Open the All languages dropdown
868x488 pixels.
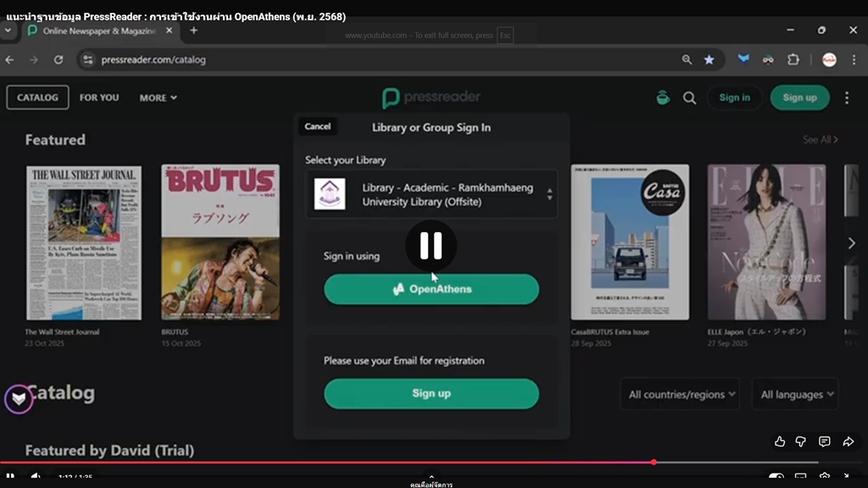pos(795,394)
